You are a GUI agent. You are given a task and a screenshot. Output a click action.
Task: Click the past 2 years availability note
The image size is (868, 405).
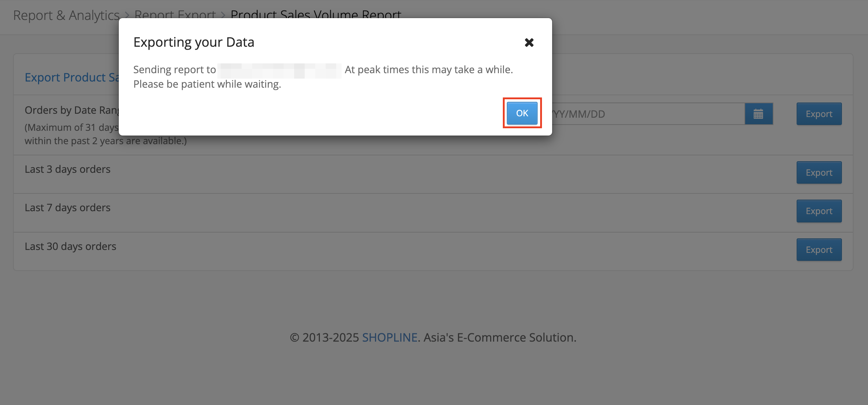click(x=105, y=141)
